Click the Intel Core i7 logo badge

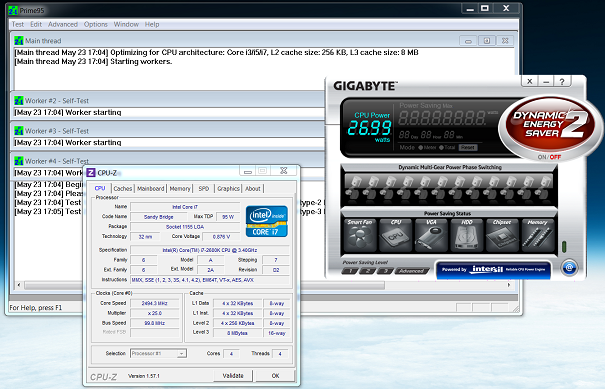coord(267,221)
